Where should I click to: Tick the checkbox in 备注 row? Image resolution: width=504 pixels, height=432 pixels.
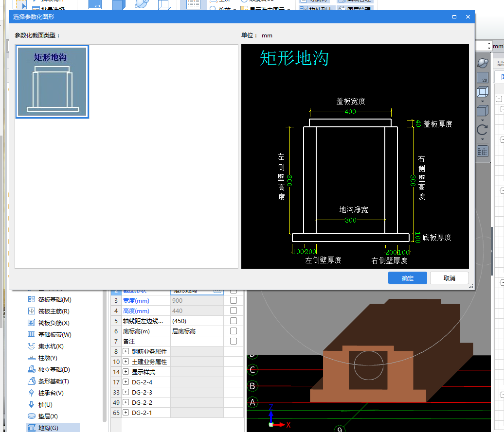234,341
